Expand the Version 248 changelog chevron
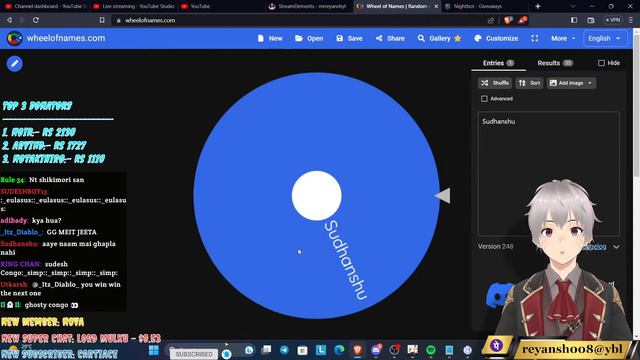Viewport: 640px width, 360px height. click(x=616, y=247)
